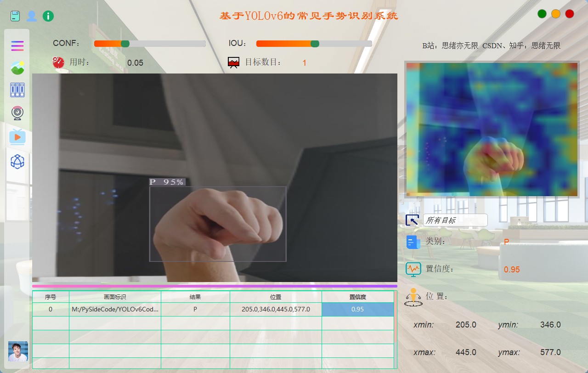Click the table vertical scrollbar
The height and width of the screenshot is (373, 588).
[396, 329]
